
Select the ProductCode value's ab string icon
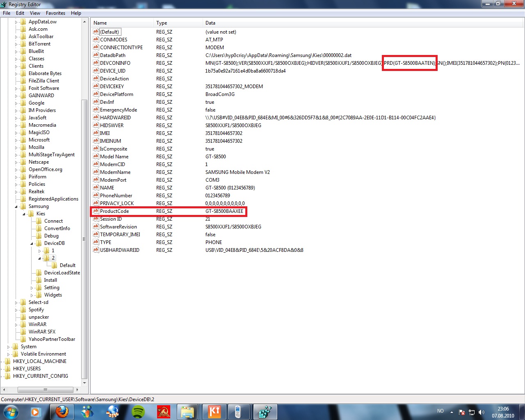[x=96, y=211]
